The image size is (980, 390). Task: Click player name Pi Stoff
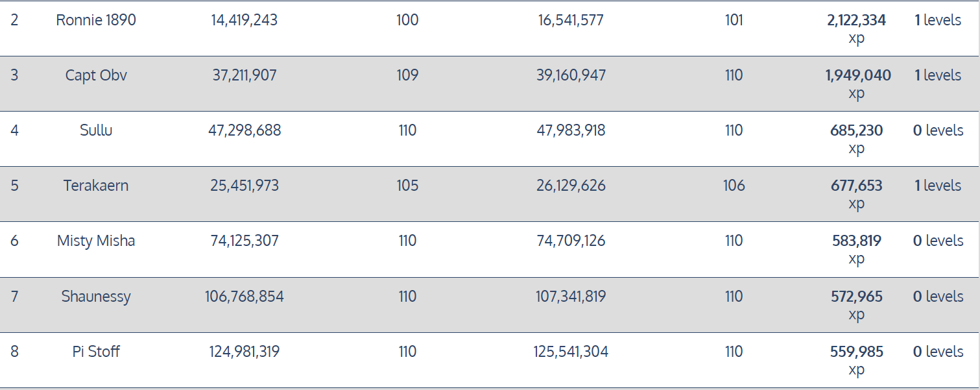point(96,352)
